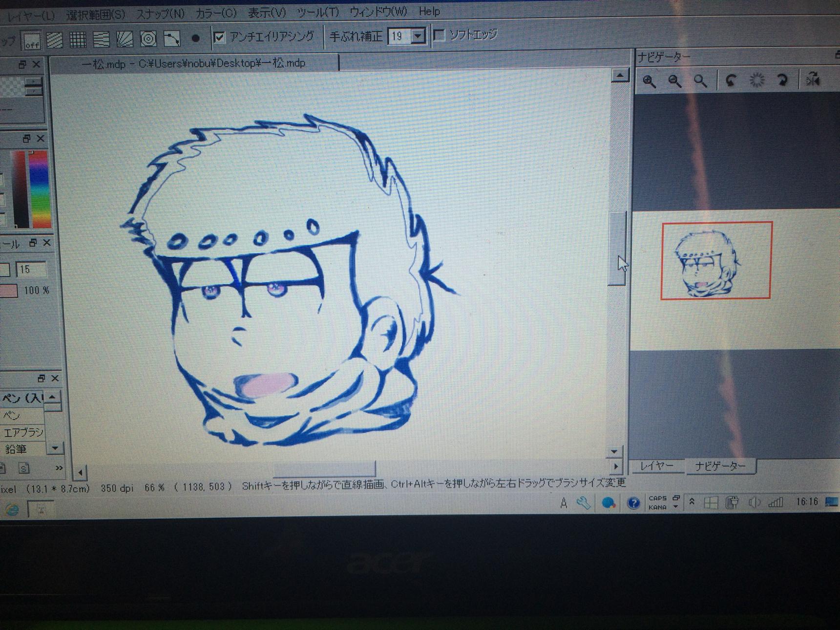Disable the アンチエイリアシング checkbox
Viewport: 840px width, 630px height.
(x=220, y=37)
